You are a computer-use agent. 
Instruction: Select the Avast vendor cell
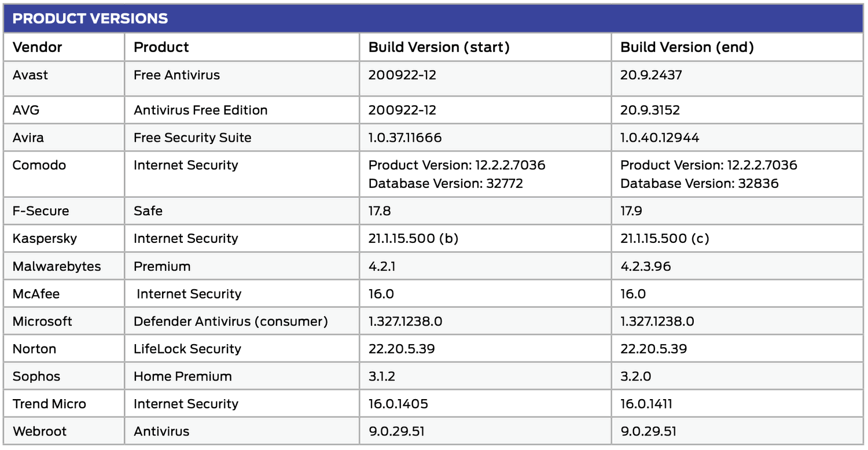[31, 75]
